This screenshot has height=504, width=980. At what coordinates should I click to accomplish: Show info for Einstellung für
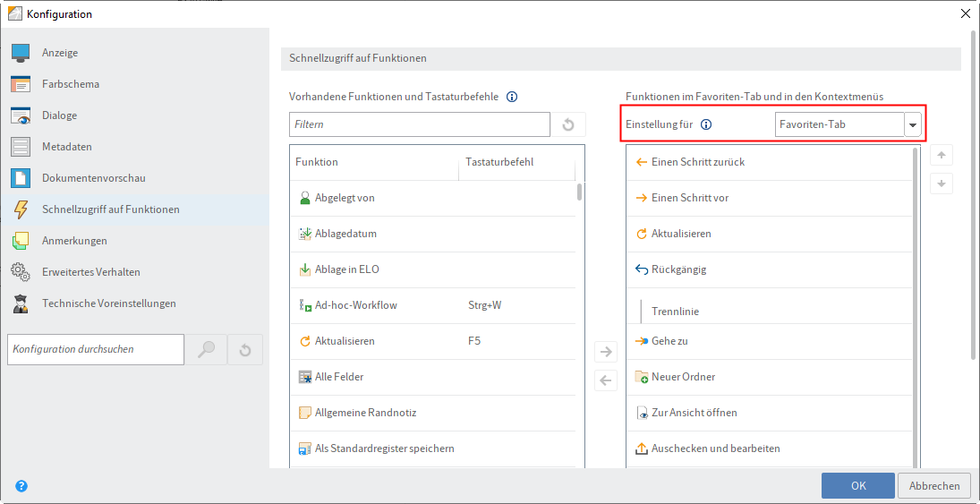706,124
